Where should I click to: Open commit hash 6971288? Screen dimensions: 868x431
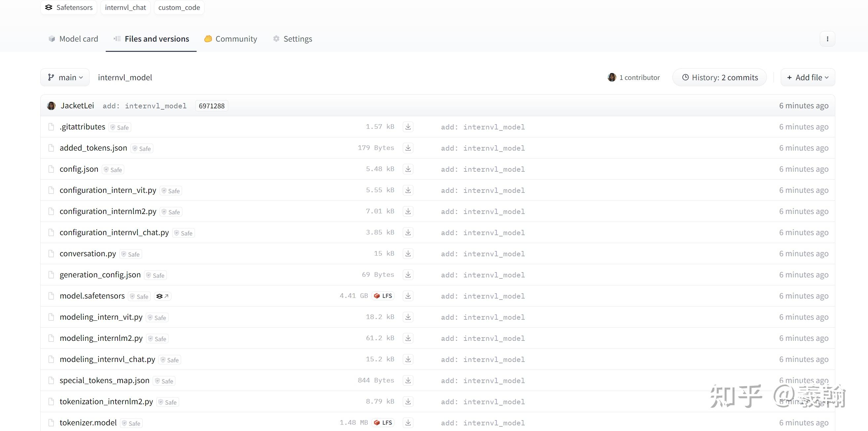click(211, 106)
